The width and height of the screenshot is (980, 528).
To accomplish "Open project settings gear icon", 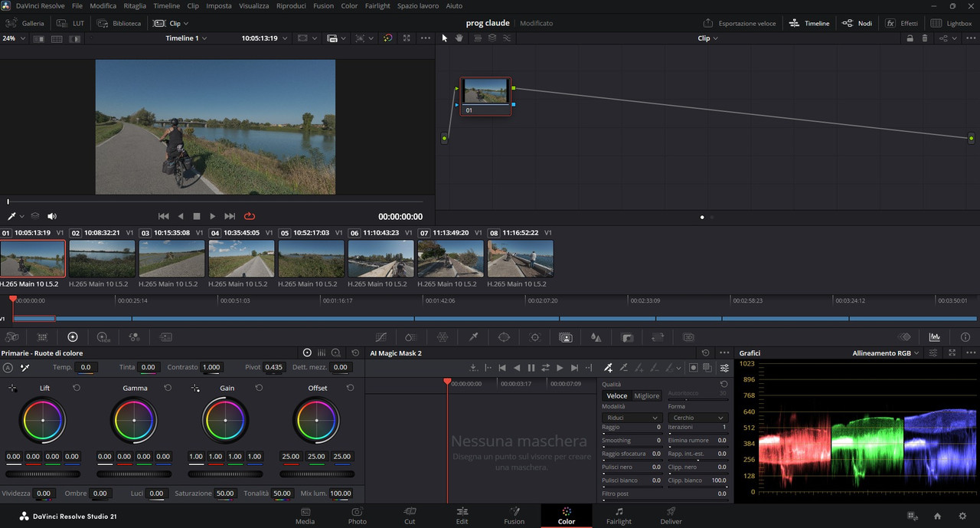I will (x=962, y=516).
